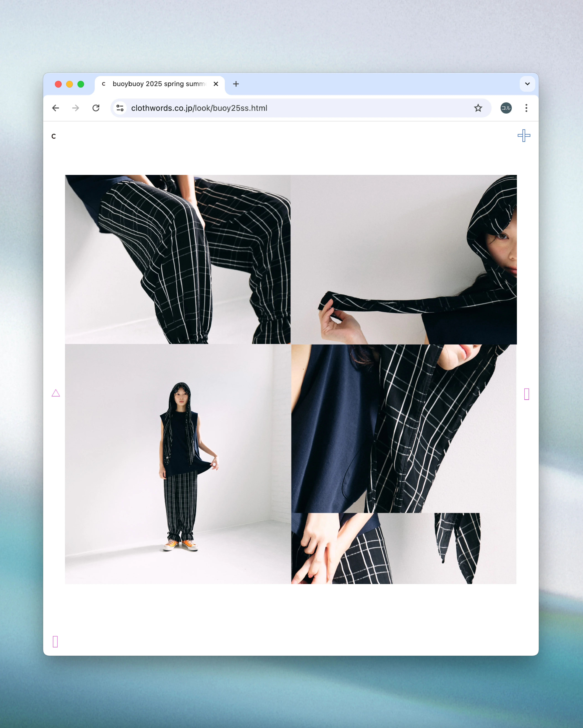Minimize the window with yellow button

pyautogui.click(x=70, y=84)
